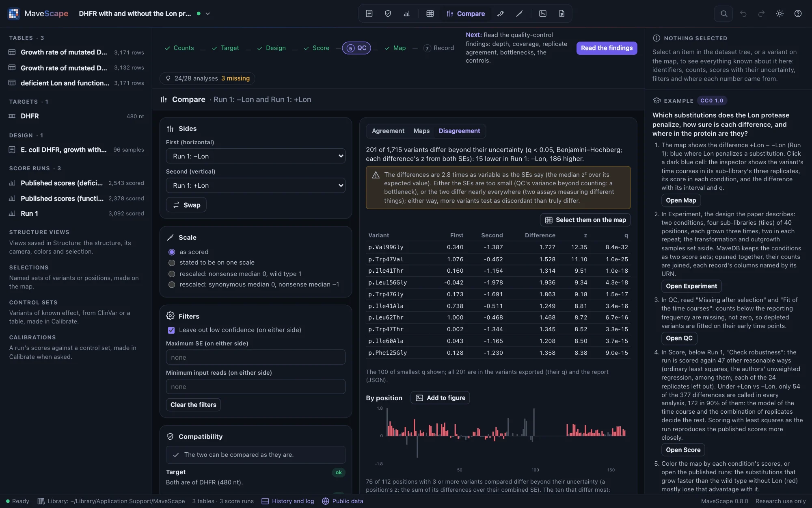
Task: Open the Second (vertical) run dropdown
Action: pyautogui.click(x=256, y=185)
